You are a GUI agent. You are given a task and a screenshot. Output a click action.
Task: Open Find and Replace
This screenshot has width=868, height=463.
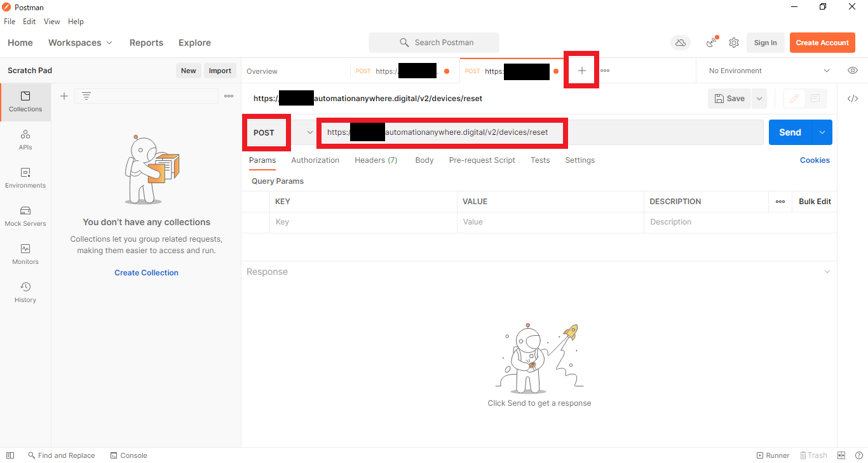pos(61,455)
